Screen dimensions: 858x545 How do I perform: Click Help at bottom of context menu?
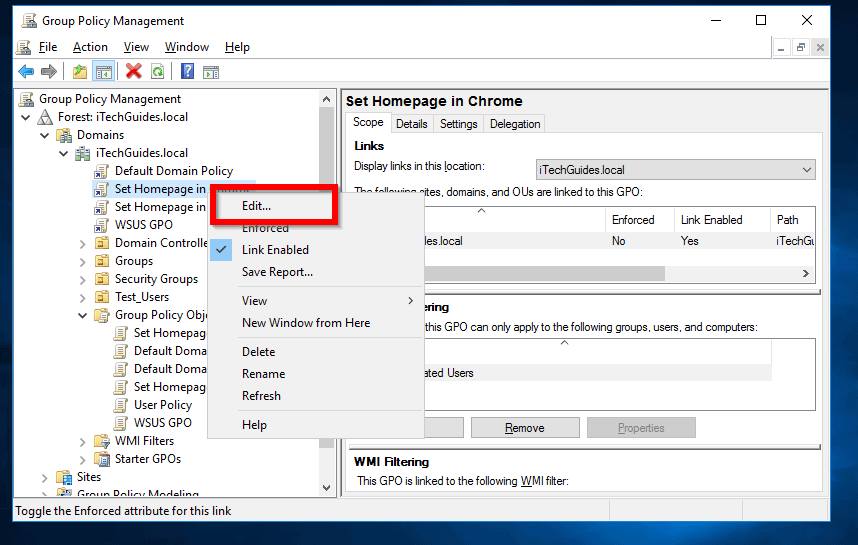click(x=316, y=425)
